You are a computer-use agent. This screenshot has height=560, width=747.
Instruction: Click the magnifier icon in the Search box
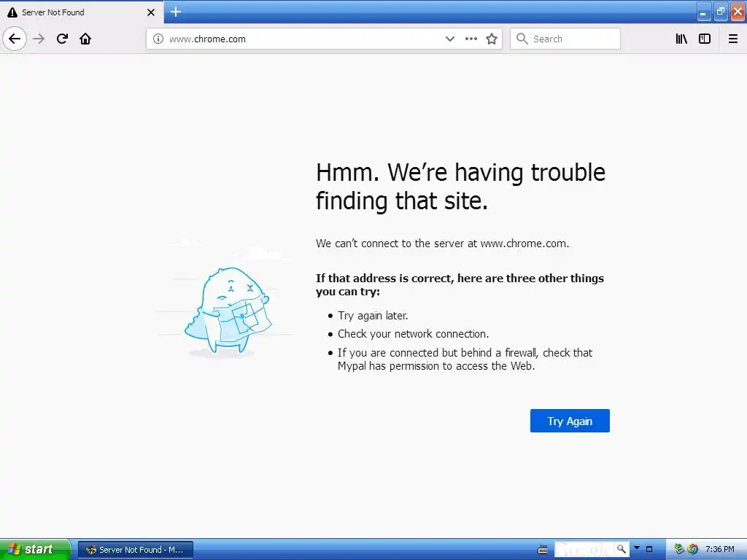click(x=522, y=39)
